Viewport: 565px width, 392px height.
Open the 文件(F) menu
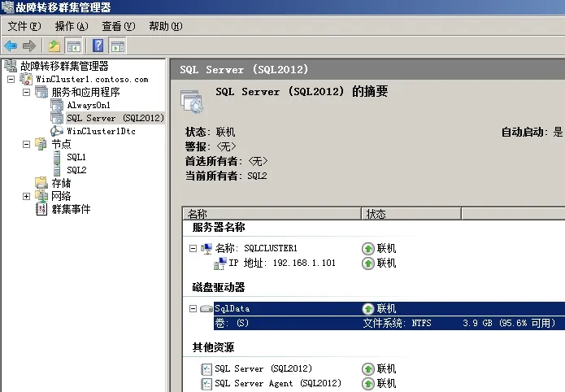click(x=24, y=26)
